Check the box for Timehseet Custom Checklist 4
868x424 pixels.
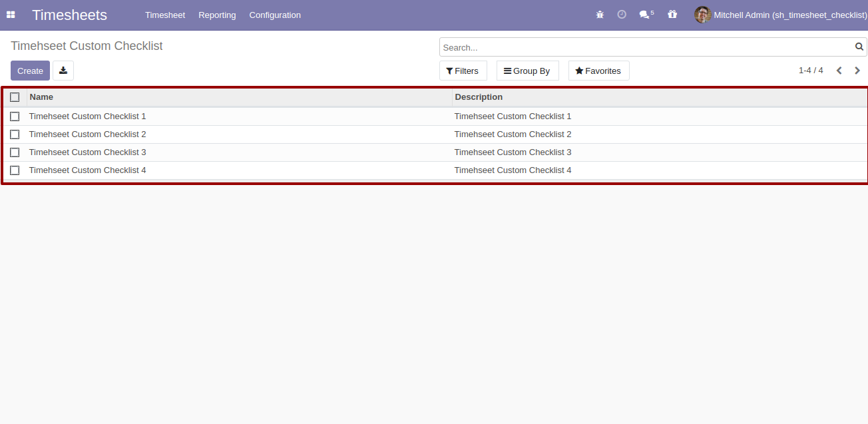tap(15, 170)
